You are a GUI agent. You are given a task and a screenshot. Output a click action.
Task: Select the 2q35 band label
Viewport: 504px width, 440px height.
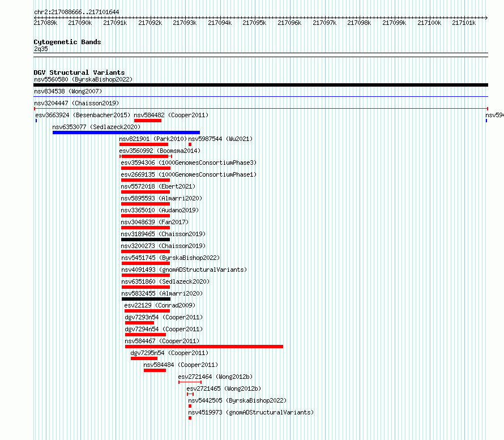(x=41, y=49)
